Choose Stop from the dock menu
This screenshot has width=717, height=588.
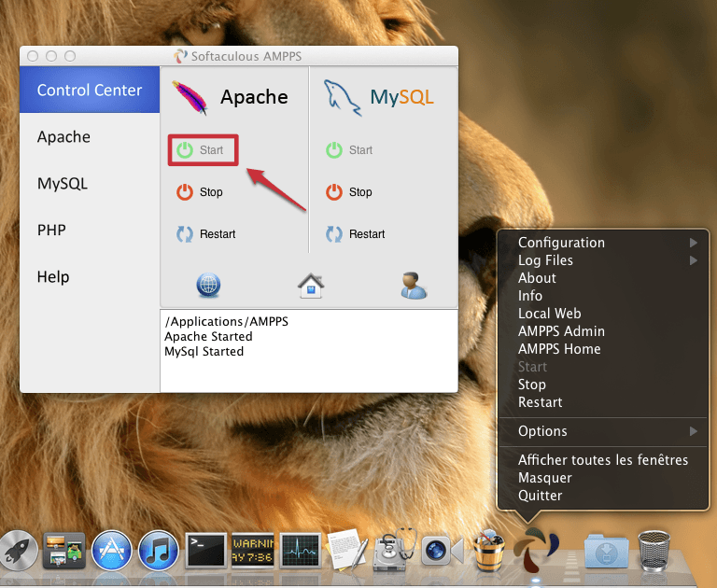point(603,385)
